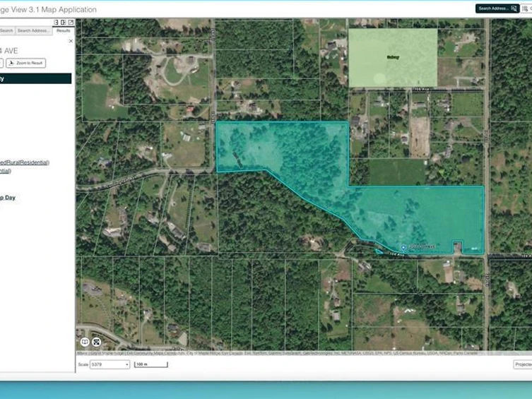Open the leftmost Search tab
The width and height of the screenshot is (532, 399).
[x=6, y=31]
